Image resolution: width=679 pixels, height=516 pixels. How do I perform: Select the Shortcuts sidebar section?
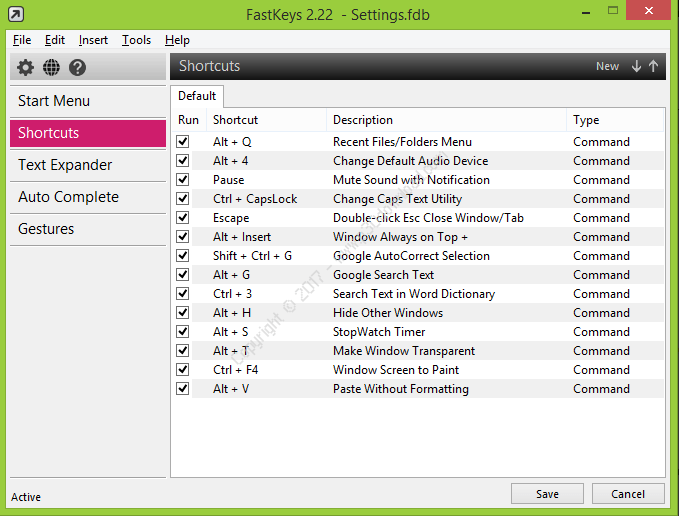pyautogui.click(x=88, y=133)
